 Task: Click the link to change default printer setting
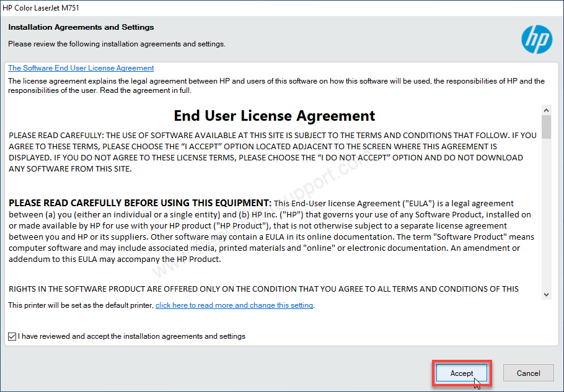click(234, 305)
